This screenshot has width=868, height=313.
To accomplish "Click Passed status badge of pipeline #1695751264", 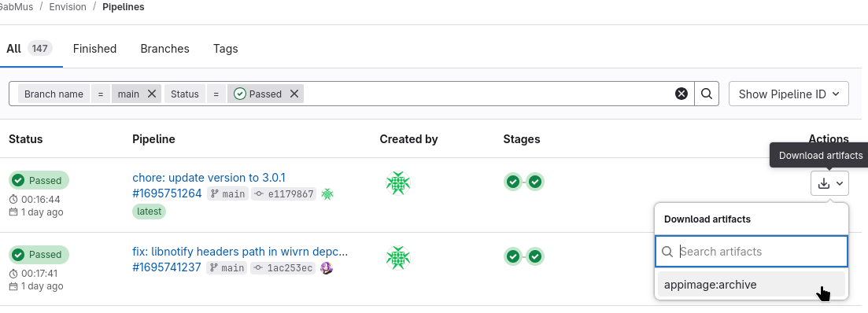I will tap(39, 180).
